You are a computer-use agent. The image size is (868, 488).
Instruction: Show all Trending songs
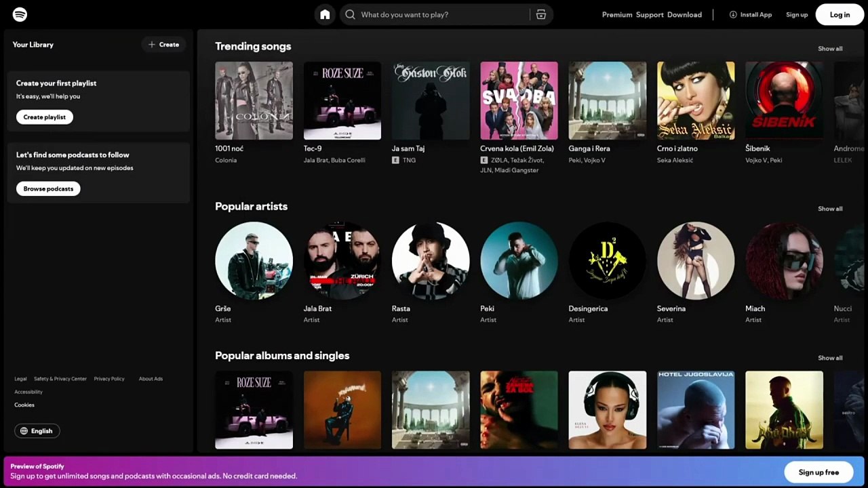830,49
